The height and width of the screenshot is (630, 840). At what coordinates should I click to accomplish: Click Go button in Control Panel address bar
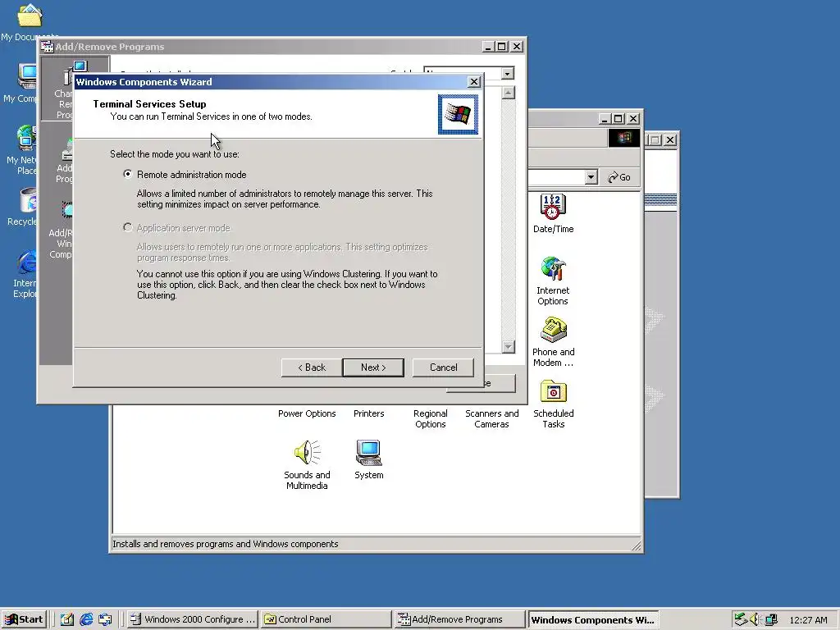(619, 177)
